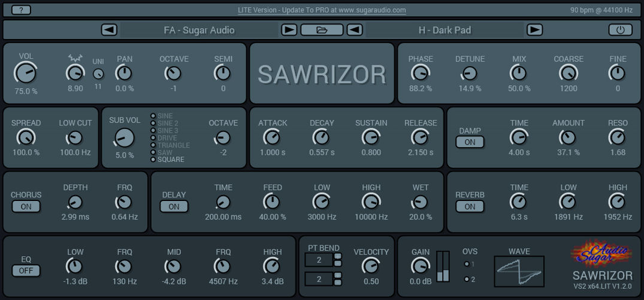
Task: Click the SPREAD knob
Action: [x=26, y=137]
